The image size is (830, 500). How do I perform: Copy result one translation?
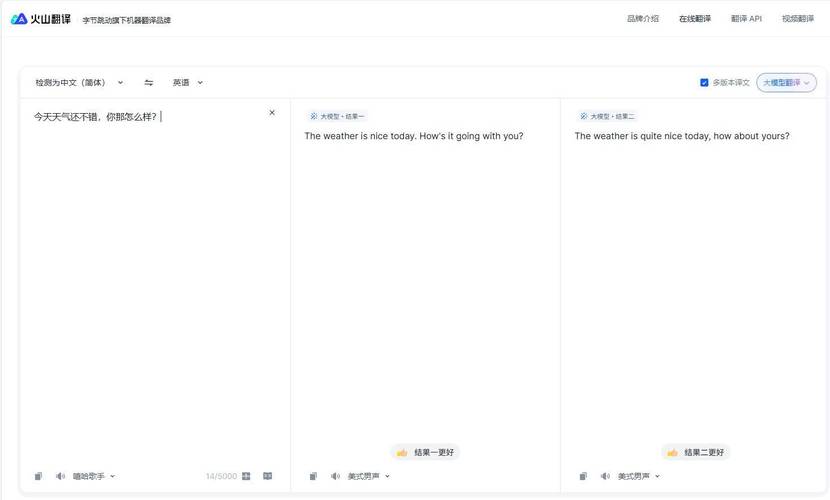tap(313, 476)
